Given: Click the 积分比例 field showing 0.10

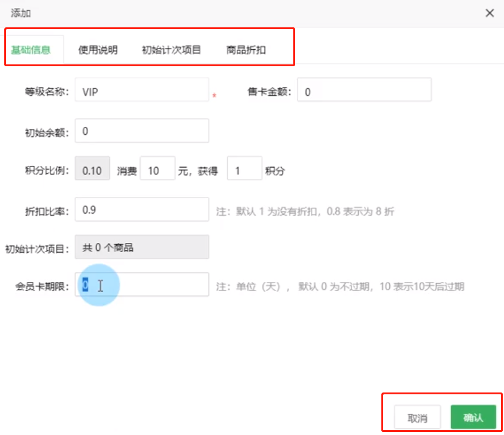Looking at the screenshot, I should [92, 168].
